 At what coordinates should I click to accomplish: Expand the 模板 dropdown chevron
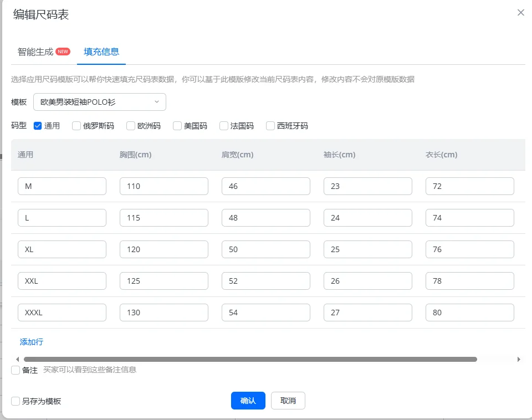click(157, 102)
